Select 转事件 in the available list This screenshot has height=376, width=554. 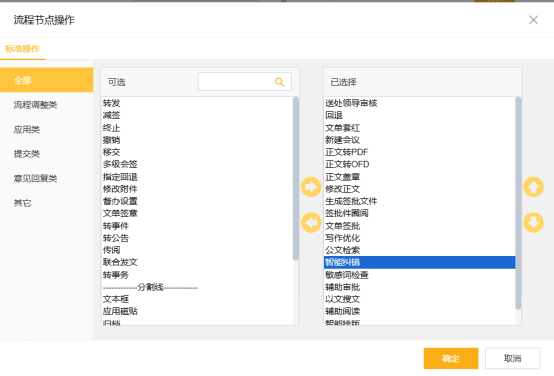197,225
